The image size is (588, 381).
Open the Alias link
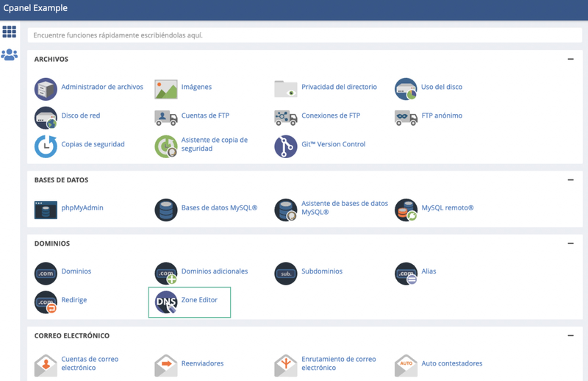point(429,271)
